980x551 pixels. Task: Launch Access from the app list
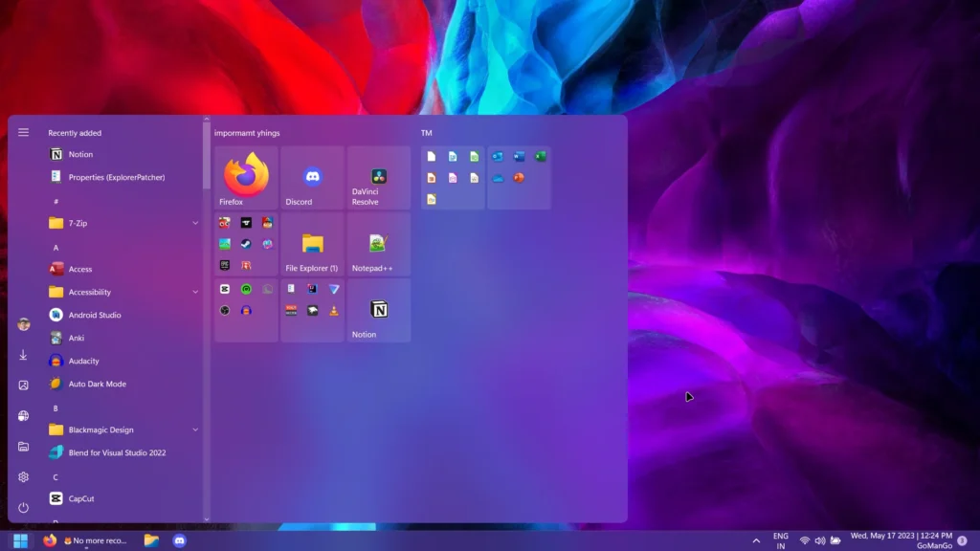123,269
